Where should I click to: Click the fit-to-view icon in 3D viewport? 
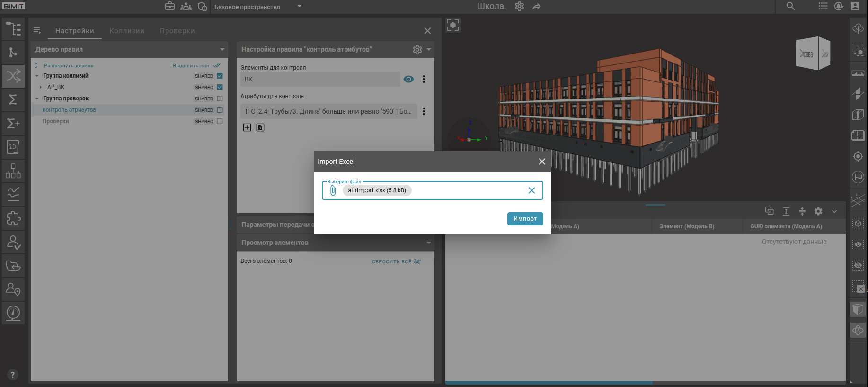click(x=453, y=25)
